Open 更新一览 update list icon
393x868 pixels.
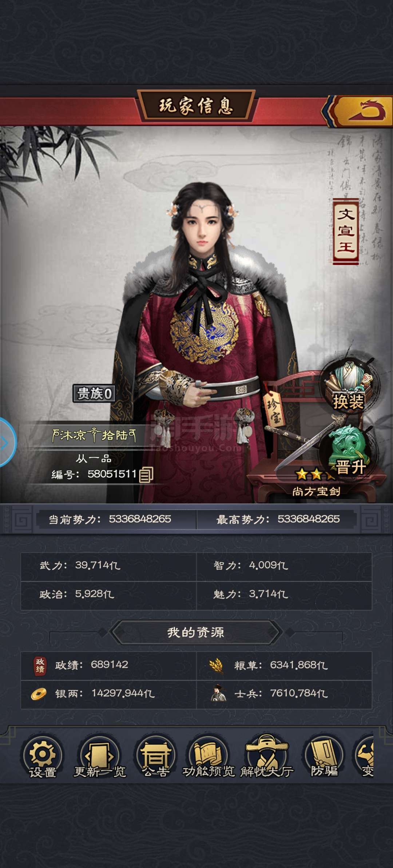99,758
